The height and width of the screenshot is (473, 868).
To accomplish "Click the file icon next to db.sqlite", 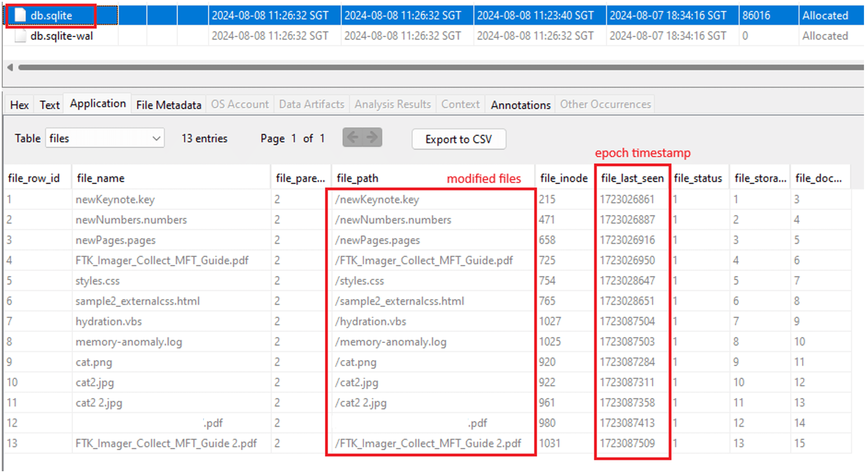I will [x=20, y=15].
